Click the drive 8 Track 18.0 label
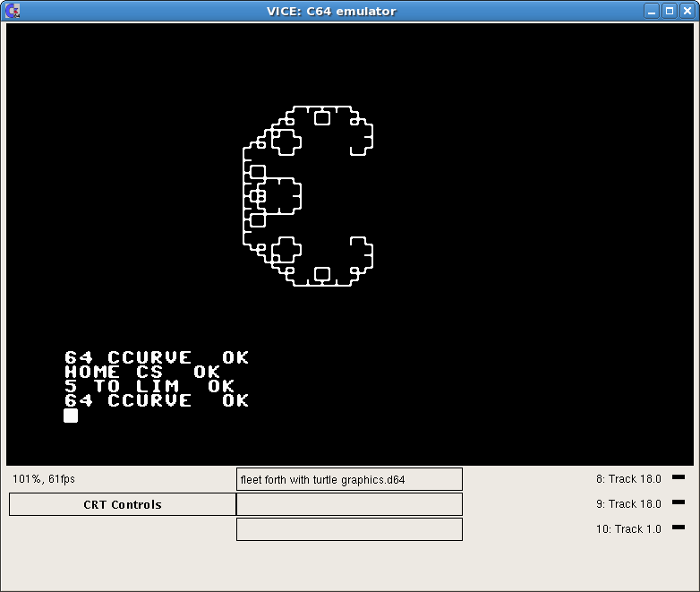This screenshot has height=592, width=700. pos(628,479)
